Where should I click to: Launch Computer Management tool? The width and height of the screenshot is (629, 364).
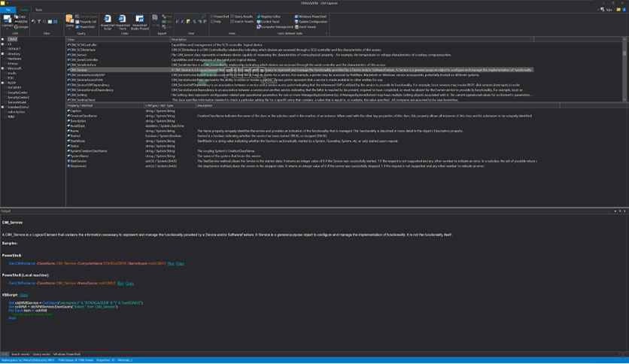[x=275, y=27]
